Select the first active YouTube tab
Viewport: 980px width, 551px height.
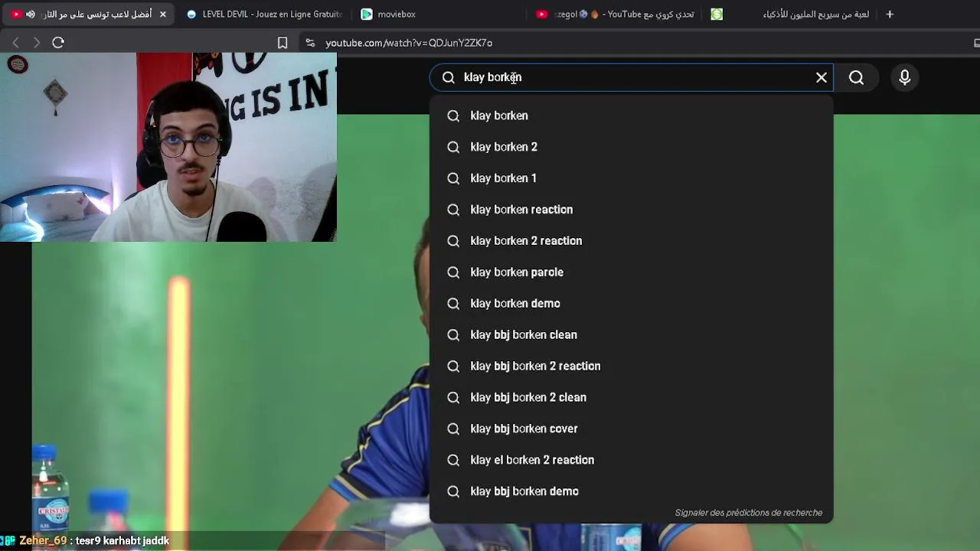coord(88,14)
